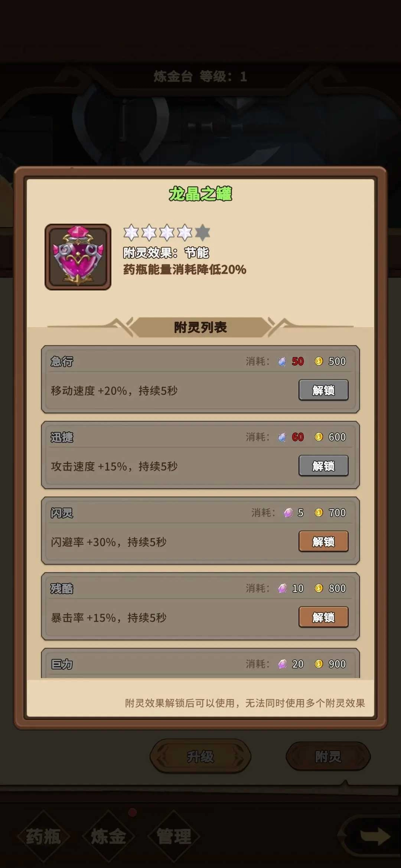Click the 龙晶之罐 potion jar icon
This screenshot has height=868, width=401.
[78, 257]
